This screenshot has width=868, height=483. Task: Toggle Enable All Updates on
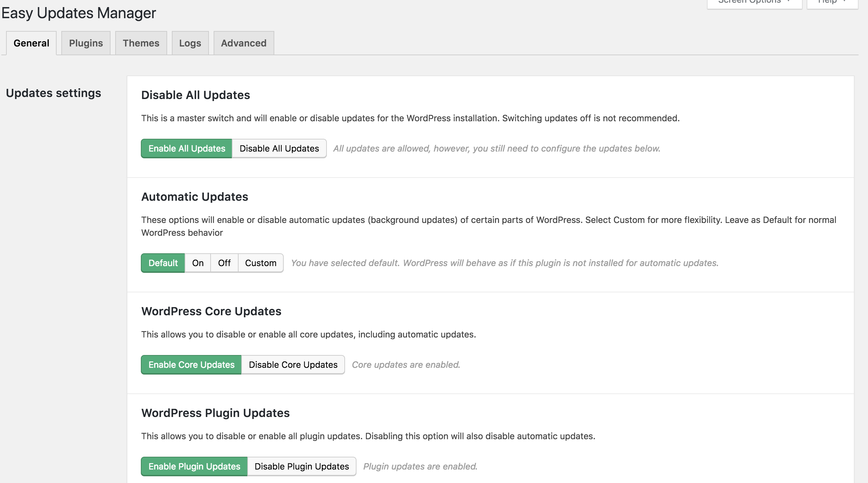click(187, 149)
